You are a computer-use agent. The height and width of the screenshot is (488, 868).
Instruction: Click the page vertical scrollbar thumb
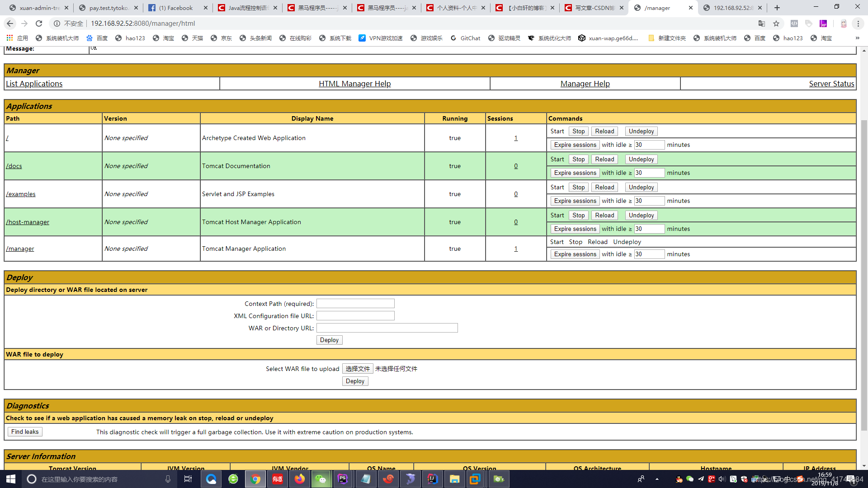point(864,275)
